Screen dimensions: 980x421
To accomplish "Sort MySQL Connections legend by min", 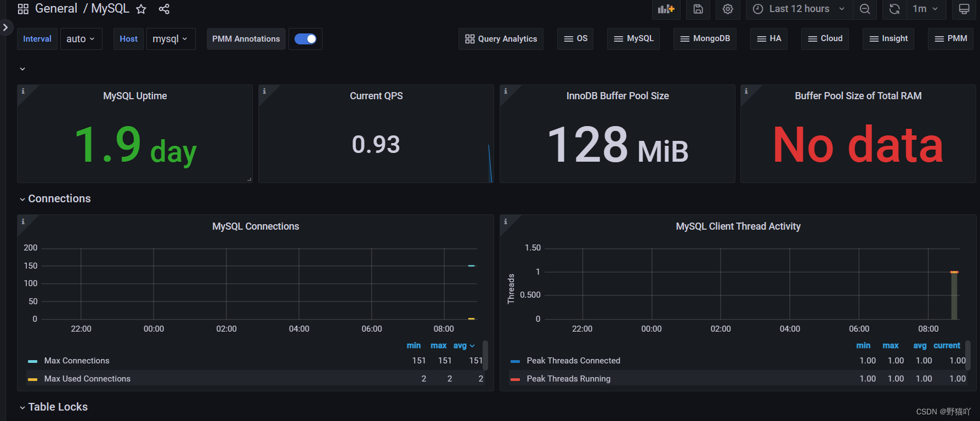I will (x=413, y=345).
